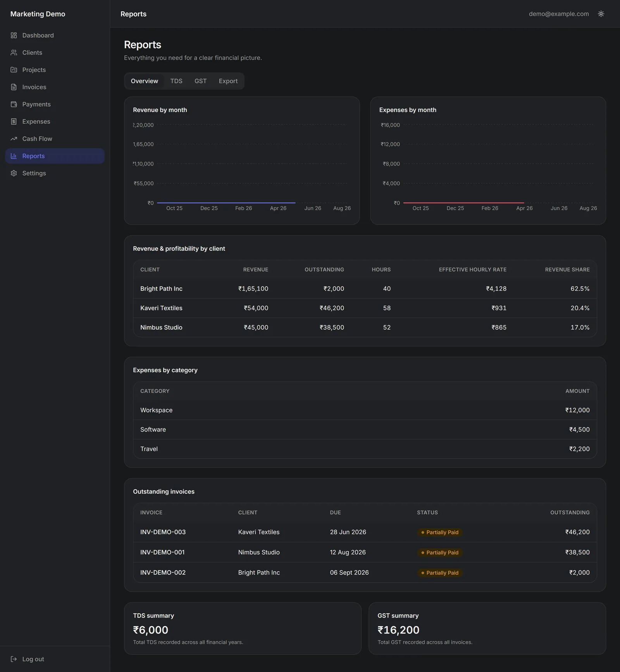Click the ₹12,000 Workspace amount

577,410
